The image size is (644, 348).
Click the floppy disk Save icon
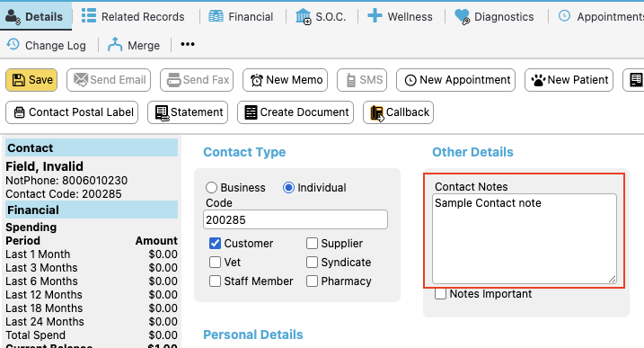pyautogui.click(x=19, y=80)
